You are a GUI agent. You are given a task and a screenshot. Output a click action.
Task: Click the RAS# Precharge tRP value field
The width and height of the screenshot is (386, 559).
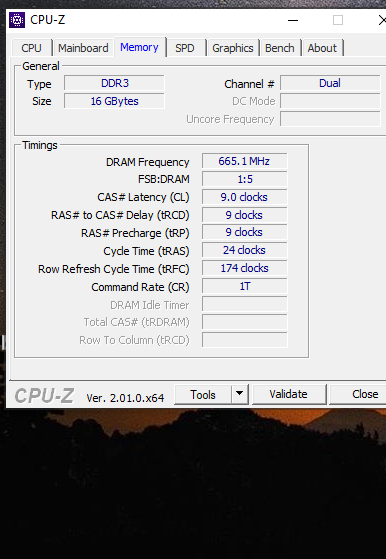tap(245, 232)
